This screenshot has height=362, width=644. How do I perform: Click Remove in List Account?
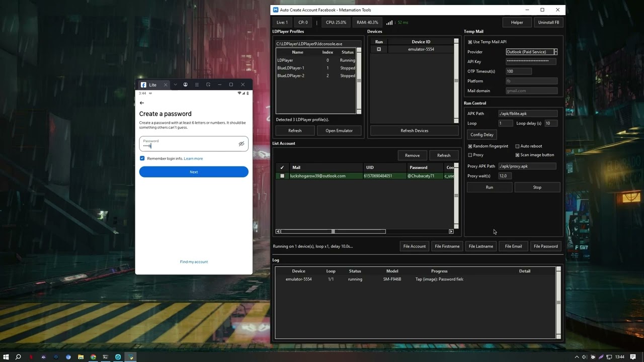point(412,155)
